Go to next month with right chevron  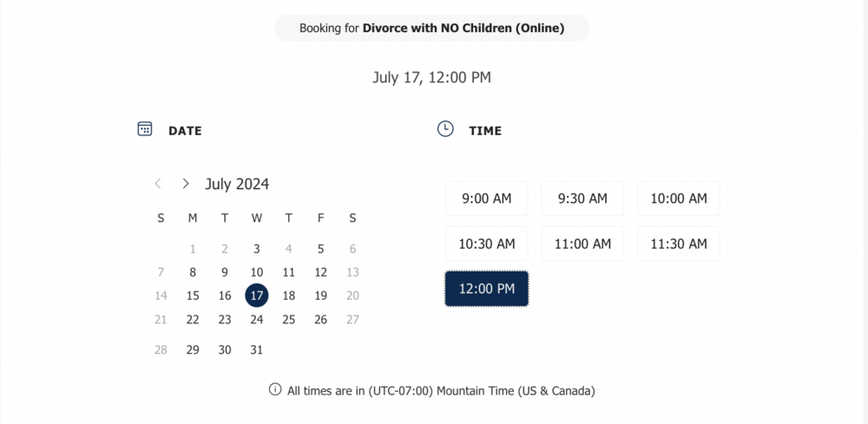186,184
